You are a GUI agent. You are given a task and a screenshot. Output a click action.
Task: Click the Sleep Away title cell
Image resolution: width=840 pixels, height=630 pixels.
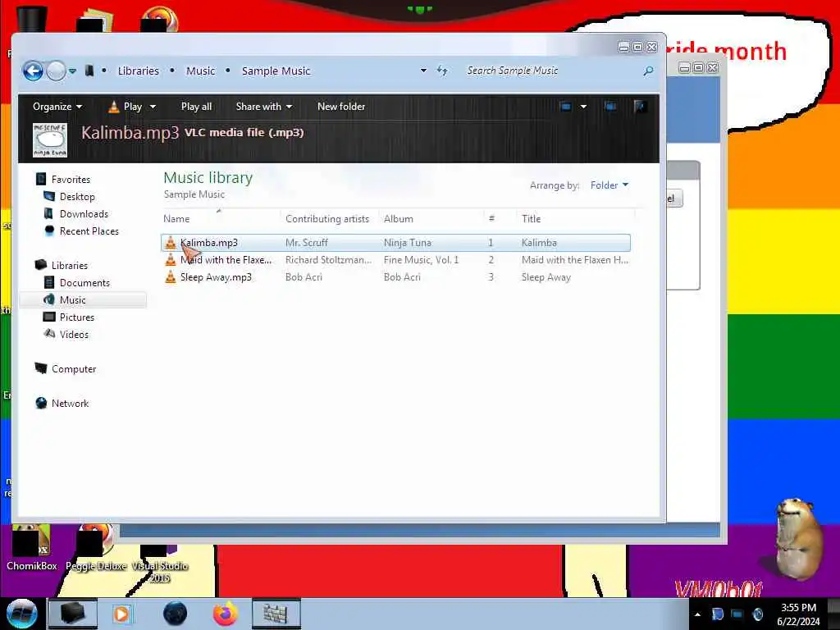point(546,277)
